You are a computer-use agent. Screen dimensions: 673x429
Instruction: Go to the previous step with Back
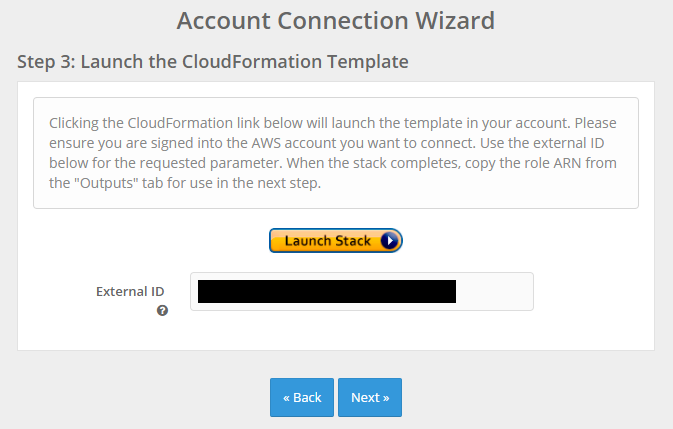[x=302, y=397]
